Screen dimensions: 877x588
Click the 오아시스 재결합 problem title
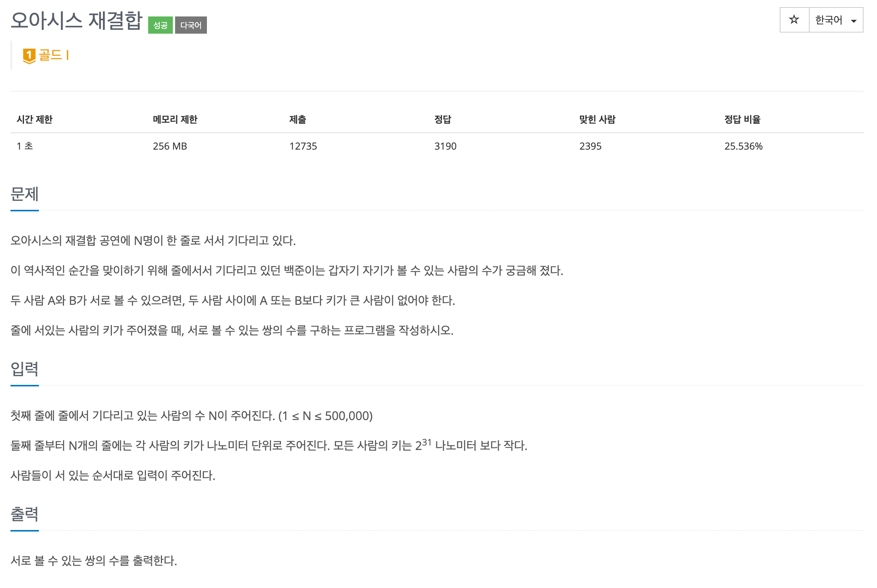point(77,20)
